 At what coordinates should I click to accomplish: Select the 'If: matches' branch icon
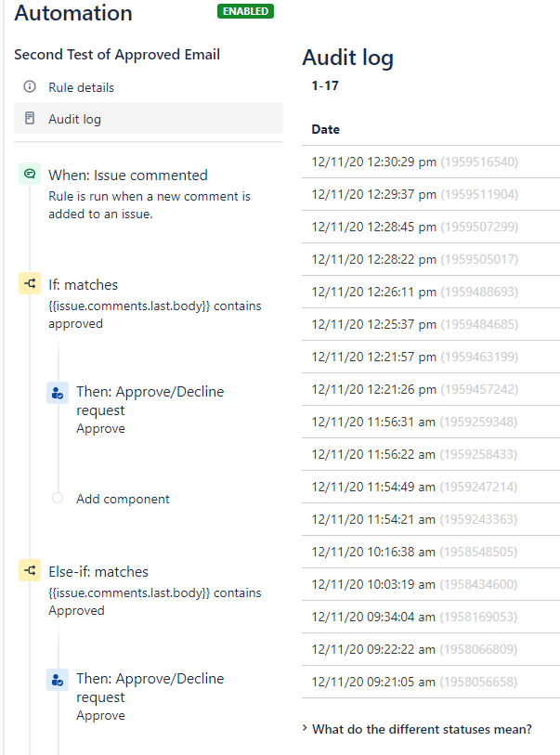coord(30,284)
